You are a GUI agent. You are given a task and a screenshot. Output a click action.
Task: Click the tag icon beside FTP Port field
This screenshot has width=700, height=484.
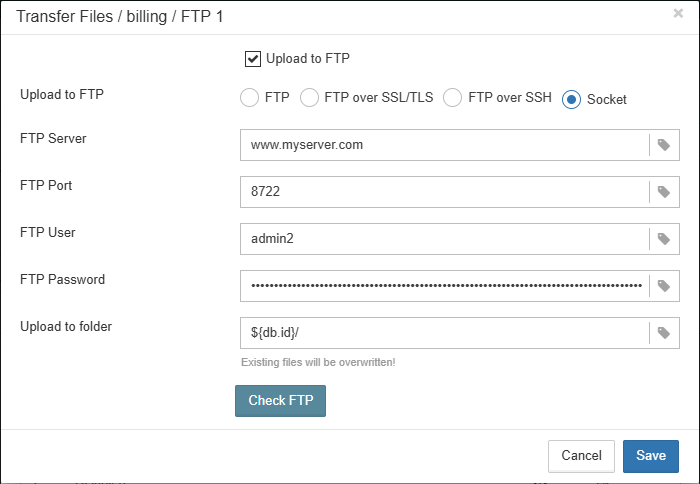click(x=664, y=192)
